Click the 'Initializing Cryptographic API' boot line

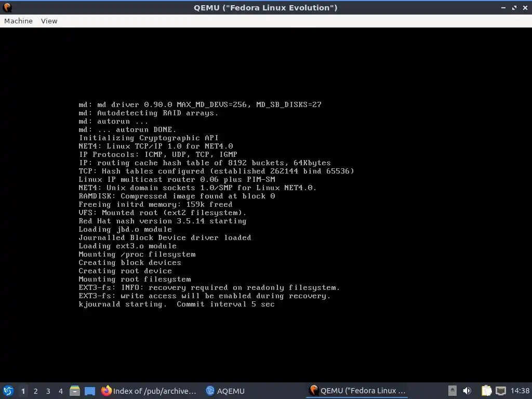click(149, 138)
